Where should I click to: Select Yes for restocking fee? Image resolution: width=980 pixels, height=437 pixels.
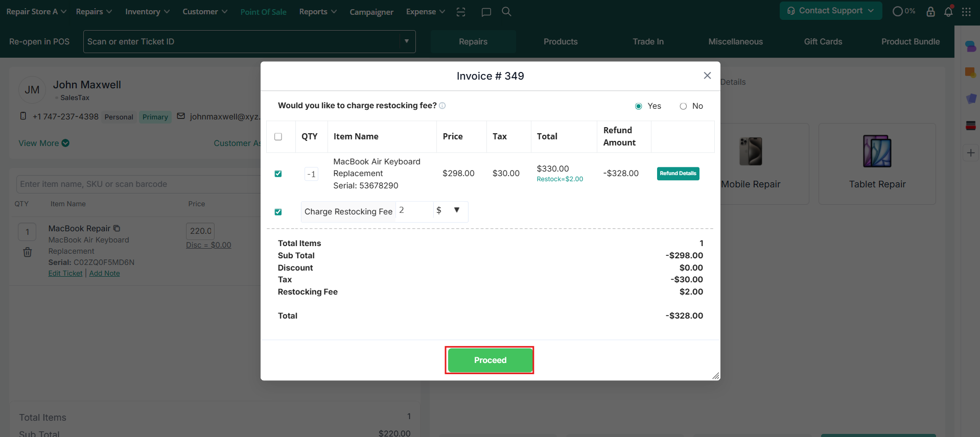638,106
